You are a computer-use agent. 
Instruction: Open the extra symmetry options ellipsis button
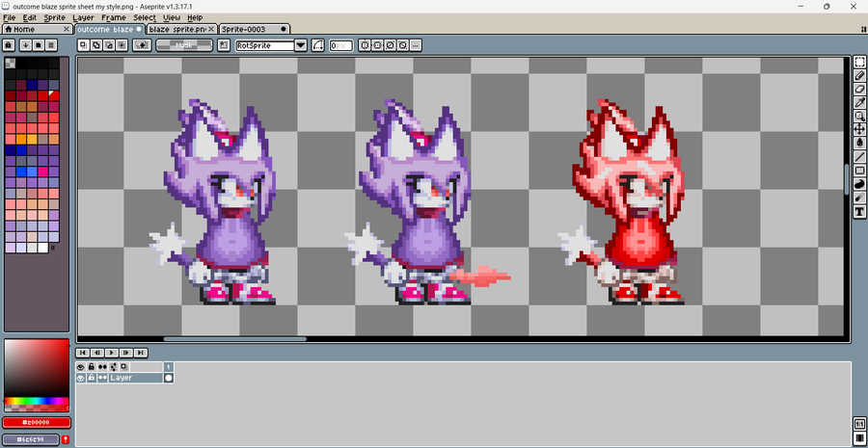416,45
